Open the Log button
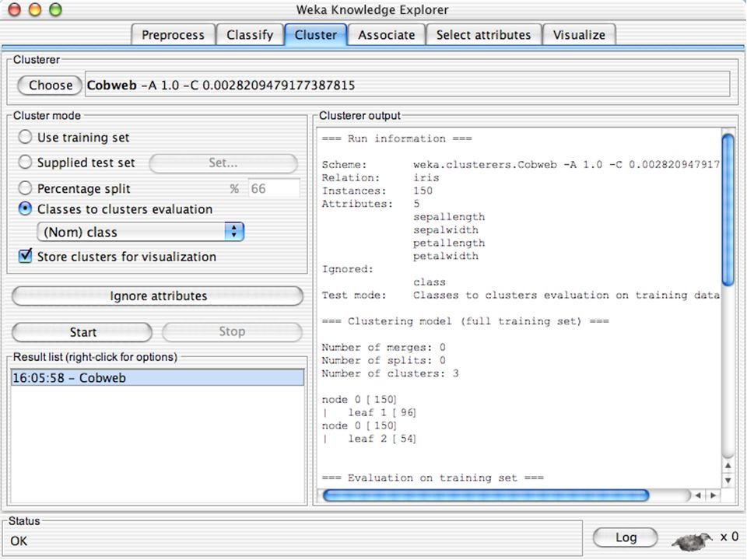 [626, 537]
